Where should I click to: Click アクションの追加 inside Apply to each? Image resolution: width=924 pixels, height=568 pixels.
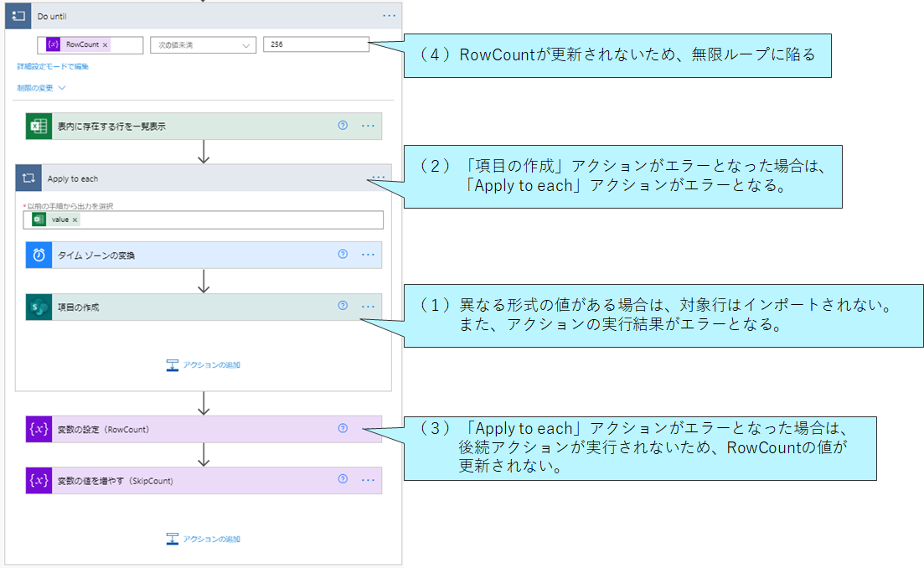pyautogui.click(x=204, y=365)
